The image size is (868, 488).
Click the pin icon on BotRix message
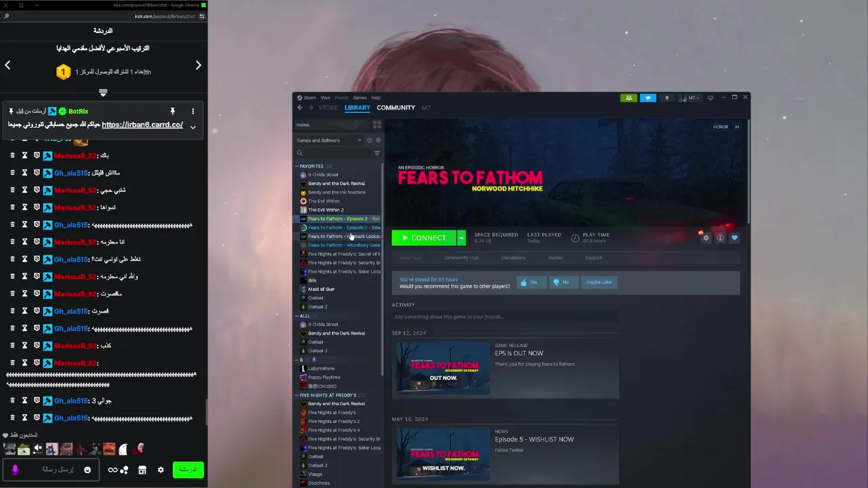(172, 111)
